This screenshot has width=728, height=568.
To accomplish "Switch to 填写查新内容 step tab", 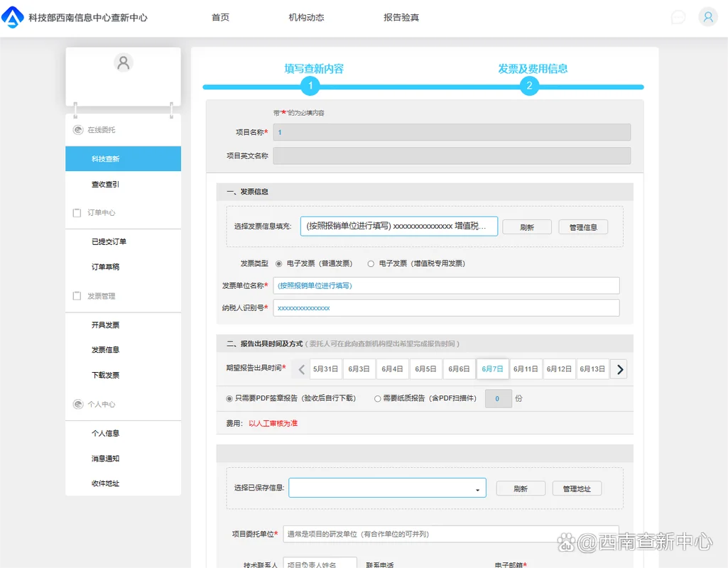I will [x=314, y=69].
